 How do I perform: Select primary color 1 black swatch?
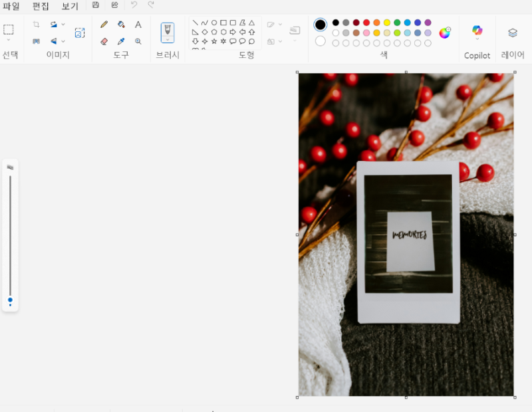tap(321, 25)
